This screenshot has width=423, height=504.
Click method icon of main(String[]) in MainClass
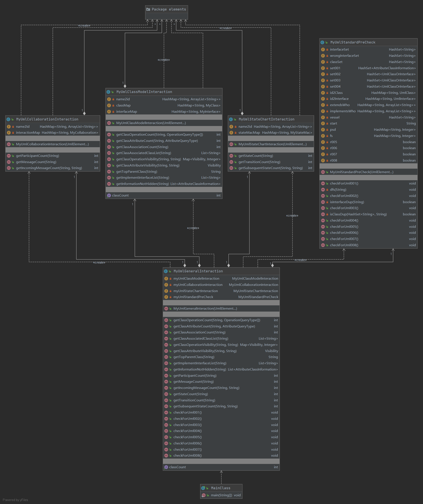click(203, 495)
